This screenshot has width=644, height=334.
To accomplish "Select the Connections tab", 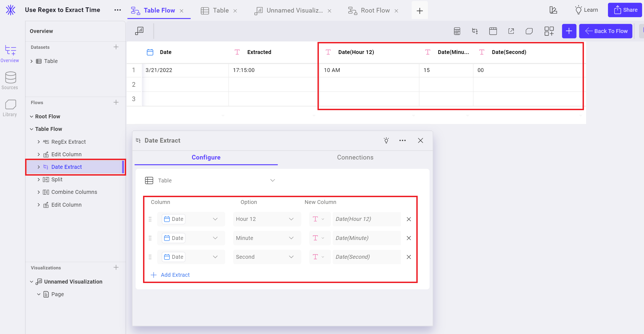I will (x=355, y=157).
